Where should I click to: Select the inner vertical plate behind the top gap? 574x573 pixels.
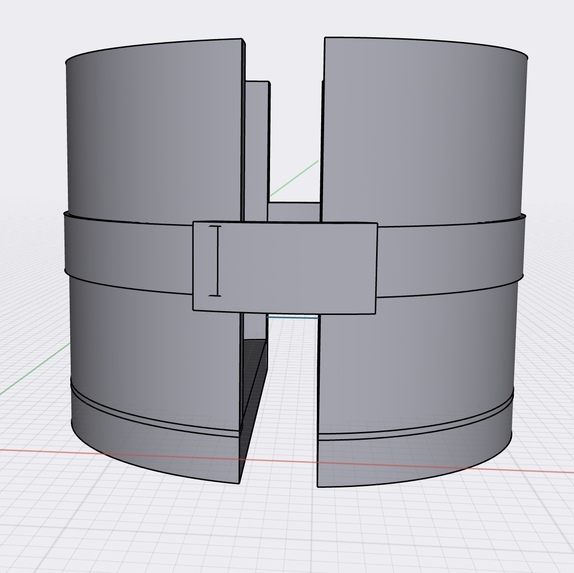click(256, 151)
